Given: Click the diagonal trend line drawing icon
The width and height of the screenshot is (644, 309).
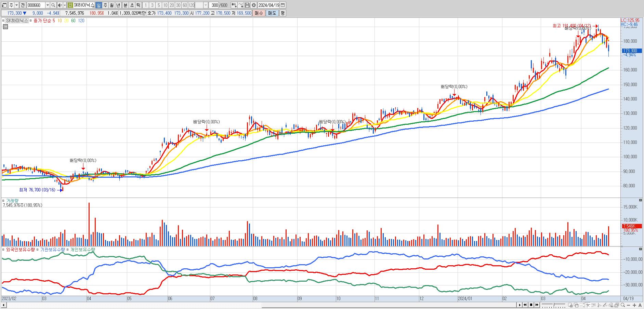Looking at the screenshot, I should click(x=606, y=305).
